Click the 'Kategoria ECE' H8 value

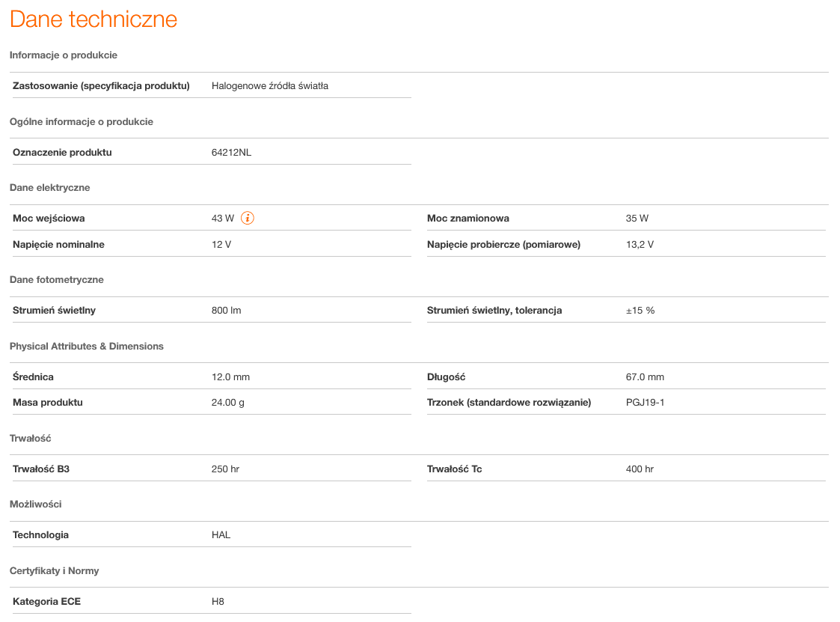(x=218, y=602)
